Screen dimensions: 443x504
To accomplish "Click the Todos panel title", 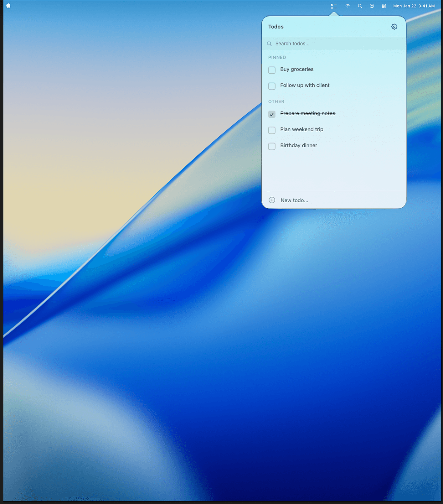I will tap(276, 27).
